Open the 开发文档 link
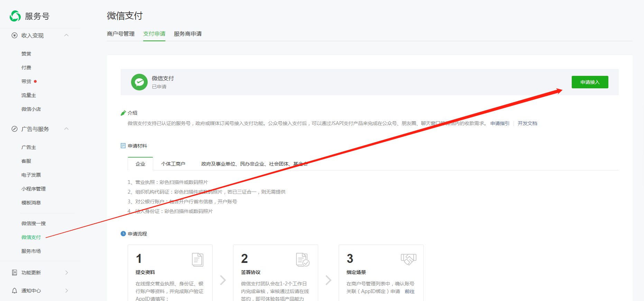The width and height of the screenshot is (644, 301). 527,123
